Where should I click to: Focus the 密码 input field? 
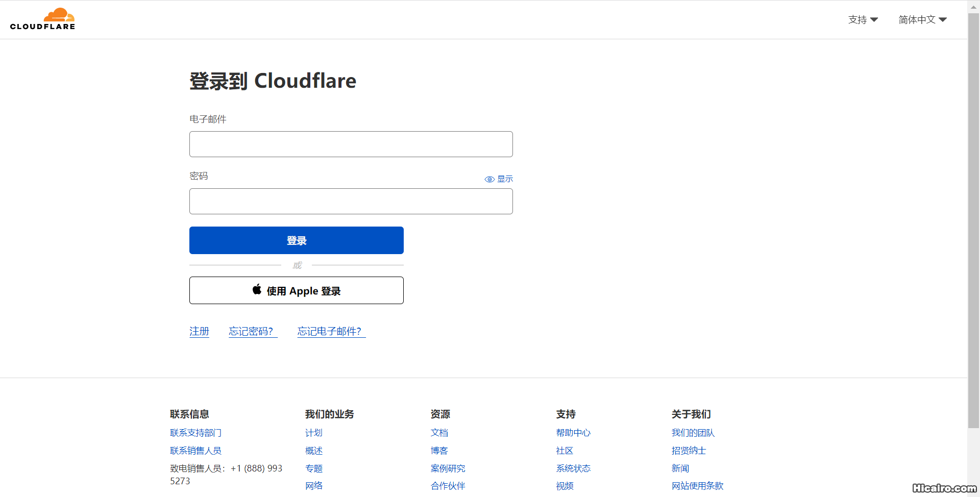tap(351, 201)
